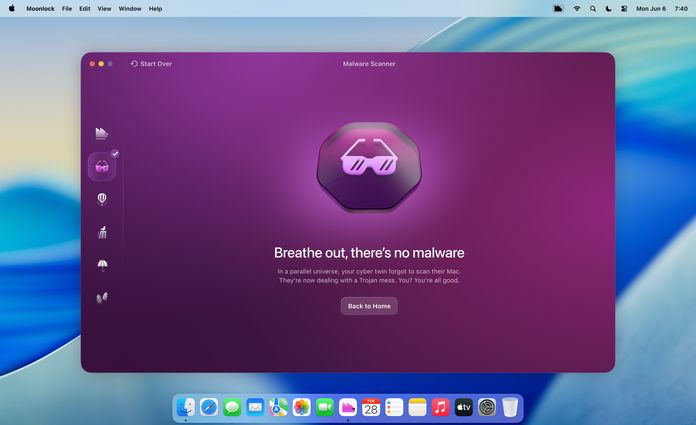Open Spotlight search in menu bar

click(x=593, y=8)
